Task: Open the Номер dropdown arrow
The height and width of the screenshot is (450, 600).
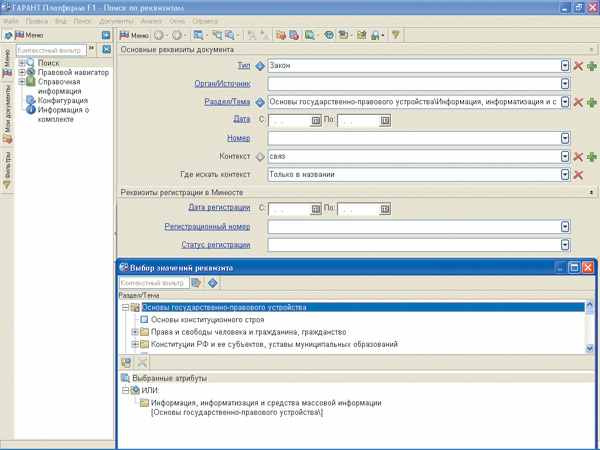Action: [x=565, y=138]
